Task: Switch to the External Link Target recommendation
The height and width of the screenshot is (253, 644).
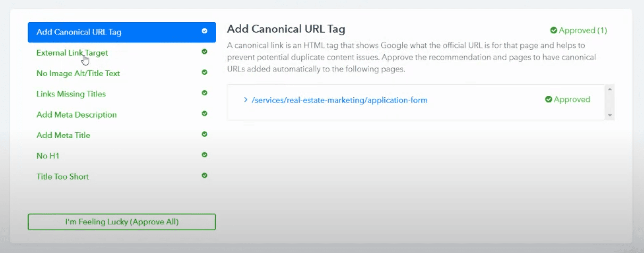Action: (x=72, y=53)
